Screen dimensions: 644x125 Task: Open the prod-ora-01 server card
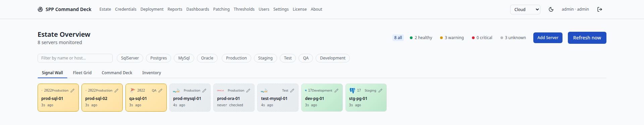click(x=234, y=98)
